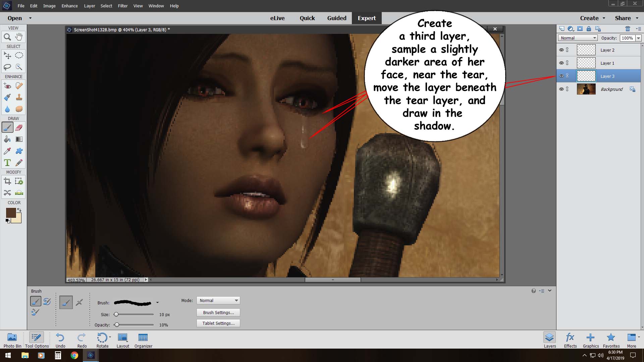Open the layer blend mode Normal dropdown
644x362 pixels.
pos(578,38)
